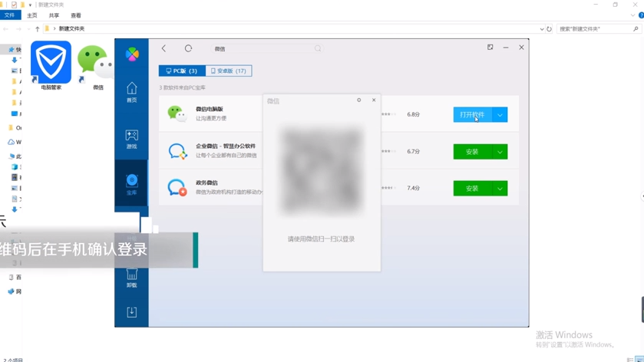Expand dropdown next to 打开软件 button
This screenshot has height=362, width=644.
(x=500, y=114)
